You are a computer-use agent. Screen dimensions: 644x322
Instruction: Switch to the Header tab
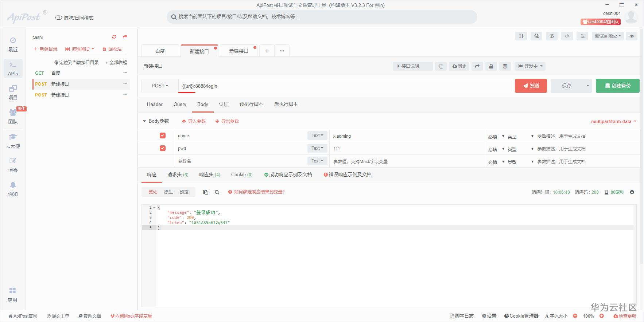(155, 105)
